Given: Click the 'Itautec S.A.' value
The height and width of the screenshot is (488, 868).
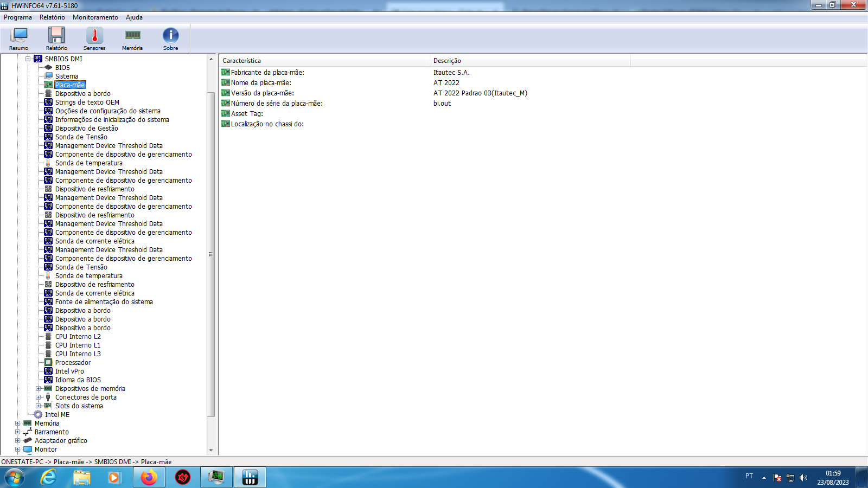Looking at the screenshot, I should [x=451, y=73].
